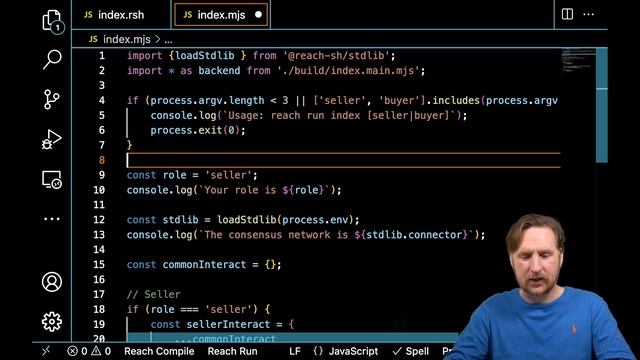Click 'backend' identifier on line 2

[219, 71]
